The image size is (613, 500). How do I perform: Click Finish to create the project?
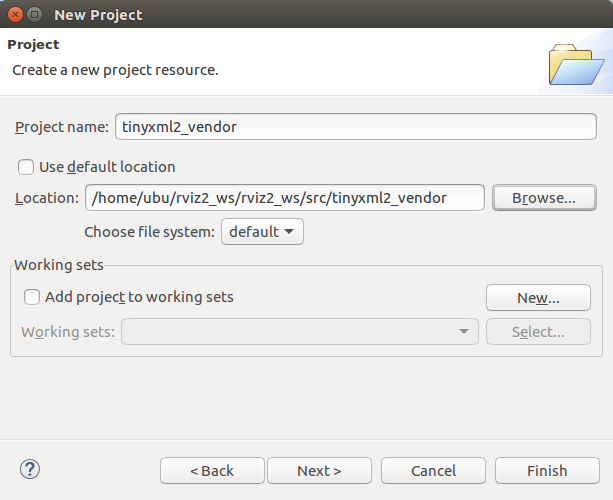point(546,471)
